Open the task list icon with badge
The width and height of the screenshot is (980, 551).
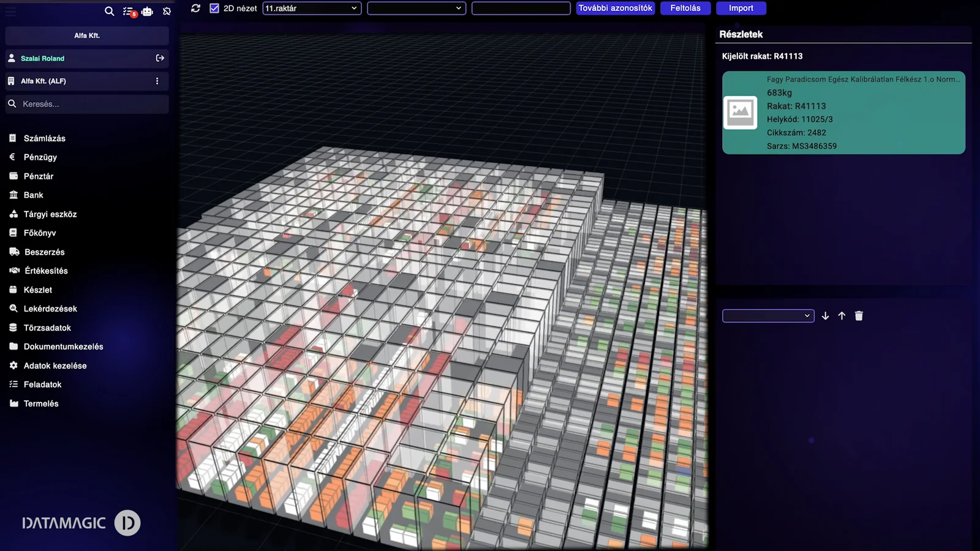(x=129, y=11)
